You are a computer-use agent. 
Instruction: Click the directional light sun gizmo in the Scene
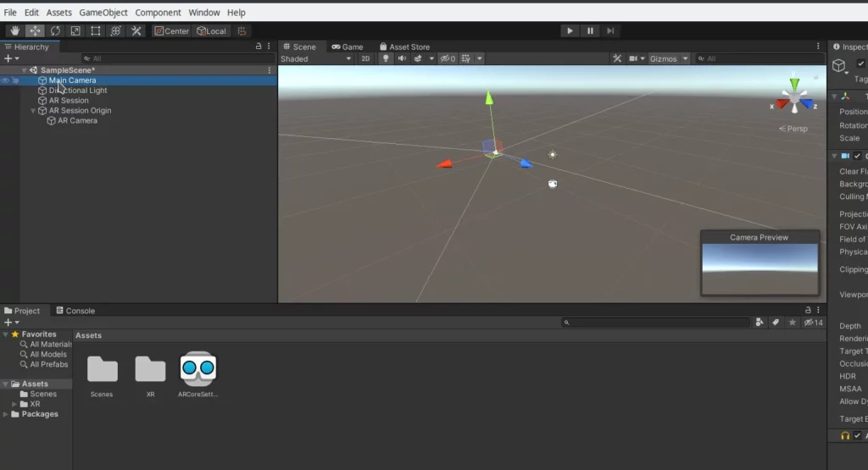click(x=553, y=155)
